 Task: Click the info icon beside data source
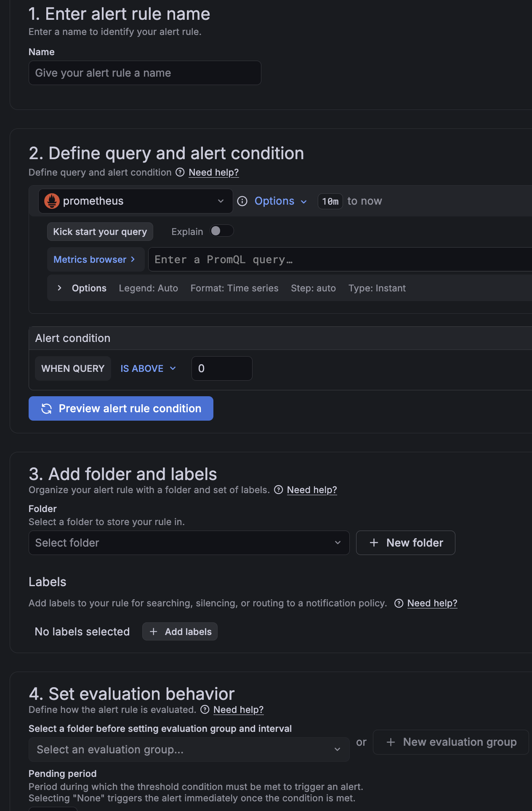pyautogui.click(x=242, y=201)
